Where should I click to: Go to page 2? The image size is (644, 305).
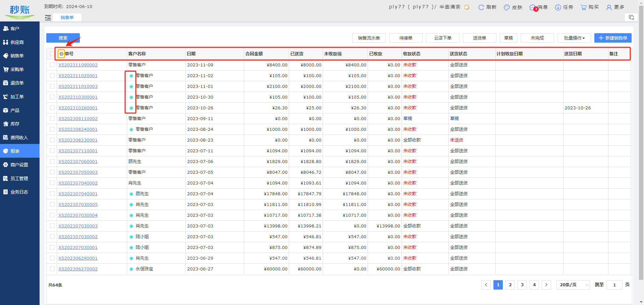(x=510, y=285)
